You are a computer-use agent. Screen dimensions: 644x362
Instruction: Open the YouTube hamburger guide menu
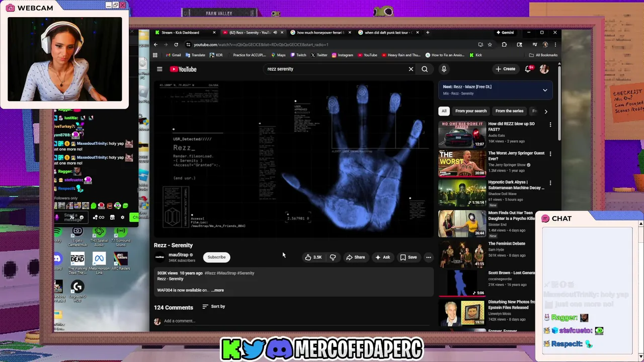pyautogui.click(x=159, y=69)
